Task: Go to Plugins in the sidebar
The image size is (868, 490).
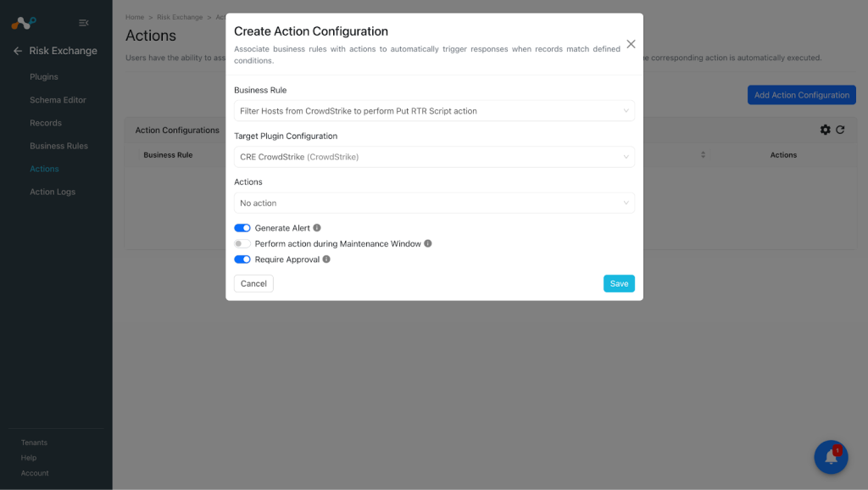Action: [x=44, y=77]
